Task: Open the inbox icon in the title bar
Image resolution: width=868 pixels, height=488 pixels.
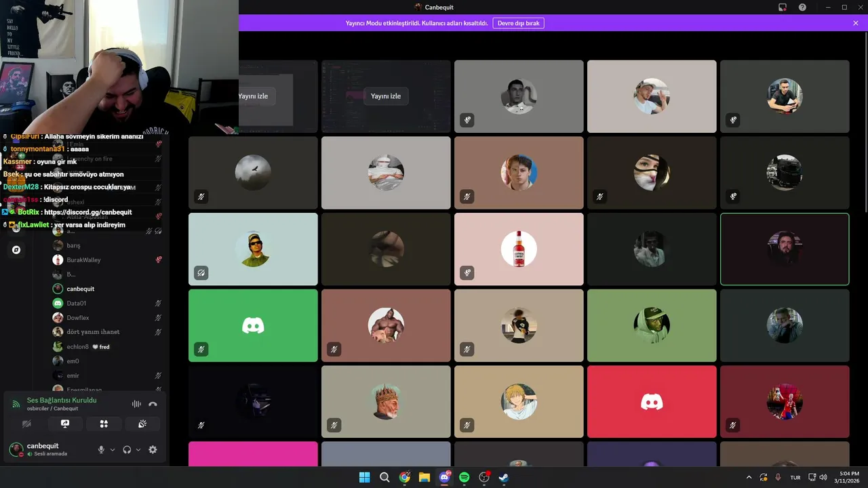Action: (x=783, y=7)
